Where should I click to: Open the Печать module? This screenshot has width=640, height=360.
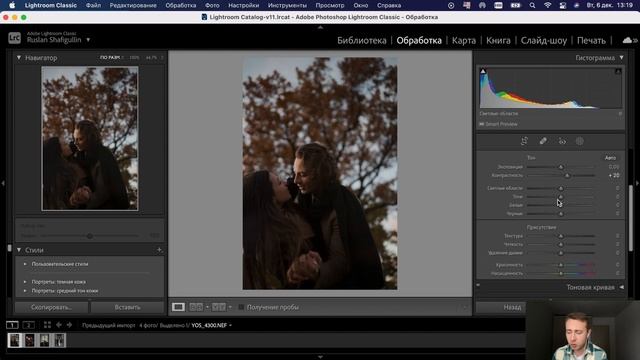[x=591, y=40]
